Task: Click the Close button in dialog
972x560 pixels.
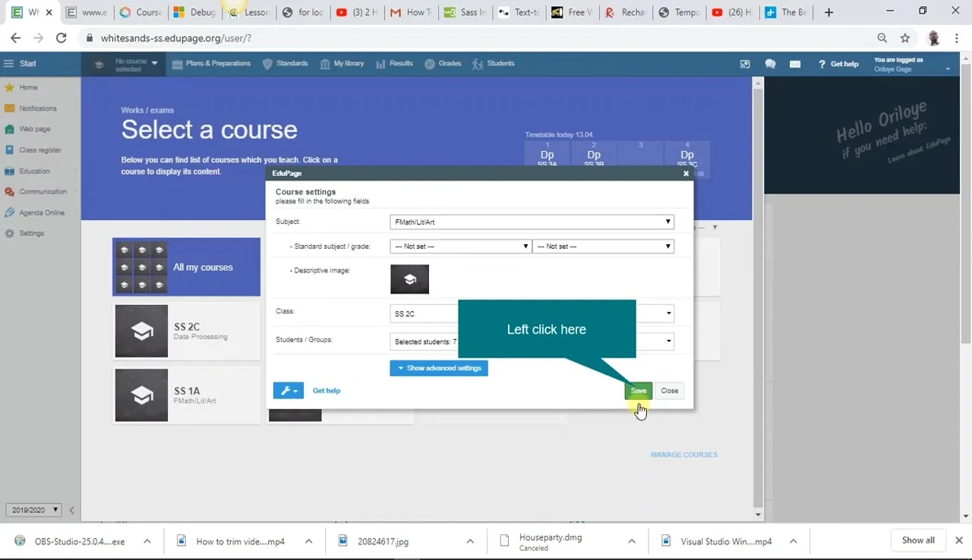Action: 669,391
